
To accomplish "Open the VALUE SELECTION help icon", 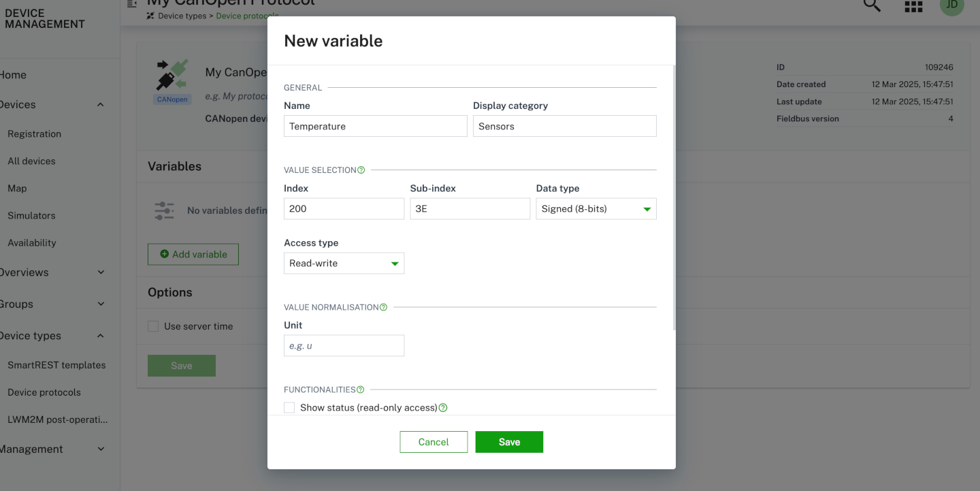I will click(361, 170).
